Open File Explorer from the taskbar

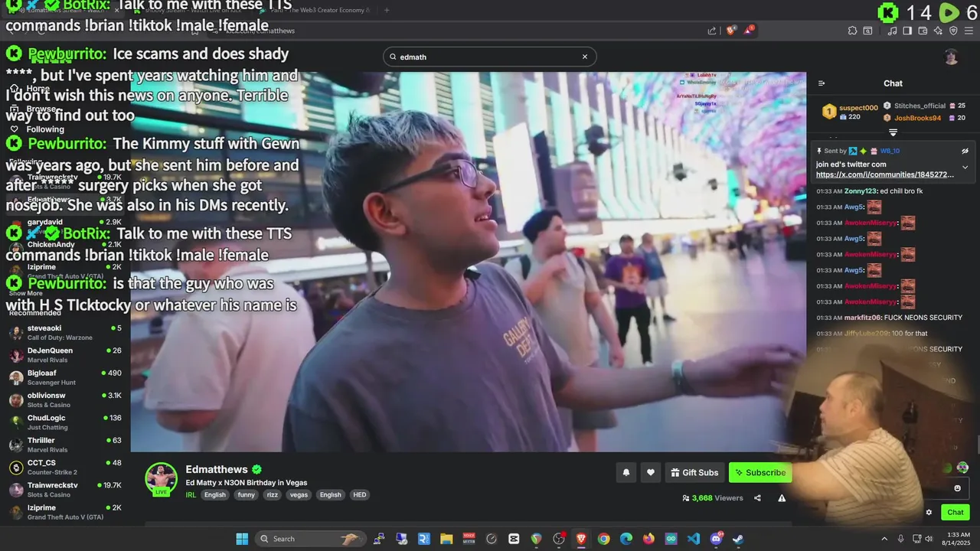pos(446,539)
